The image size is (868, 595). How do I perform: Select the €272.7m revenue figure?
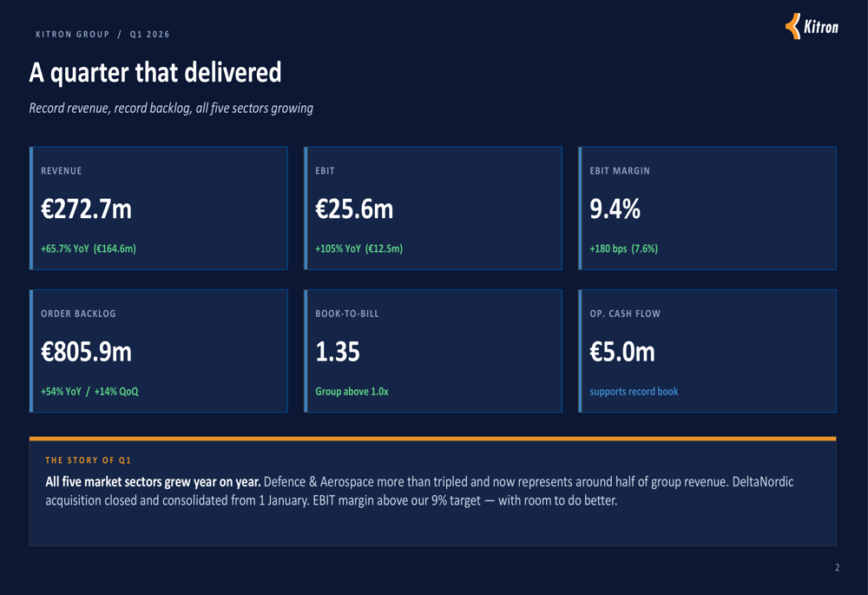tap(86, 209)
